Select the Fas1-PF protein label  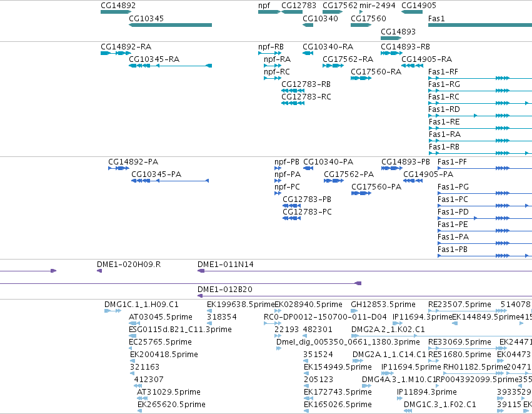[452, 161]
